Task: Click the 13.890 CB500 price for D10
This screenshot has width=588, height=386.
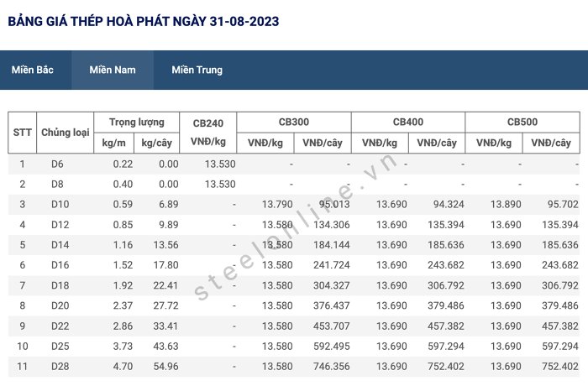Action: (x=506, y=205)
